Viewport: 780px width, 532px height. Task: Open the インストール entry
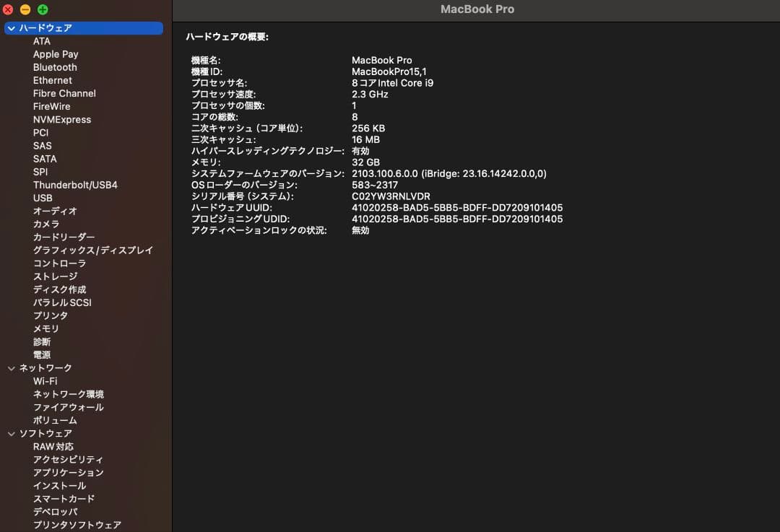tap(60, 486)
